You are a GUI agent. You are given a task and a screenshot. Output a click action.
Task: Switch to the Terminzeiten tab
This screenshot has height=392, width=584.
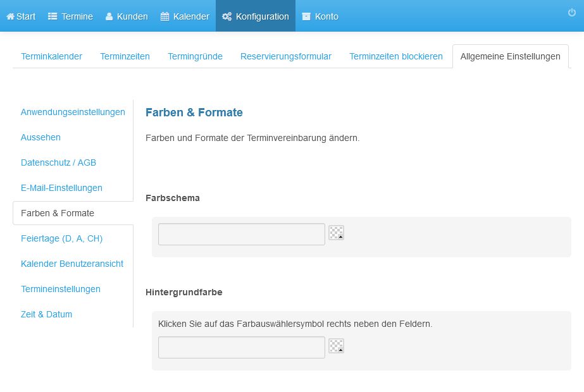[125, 56]
